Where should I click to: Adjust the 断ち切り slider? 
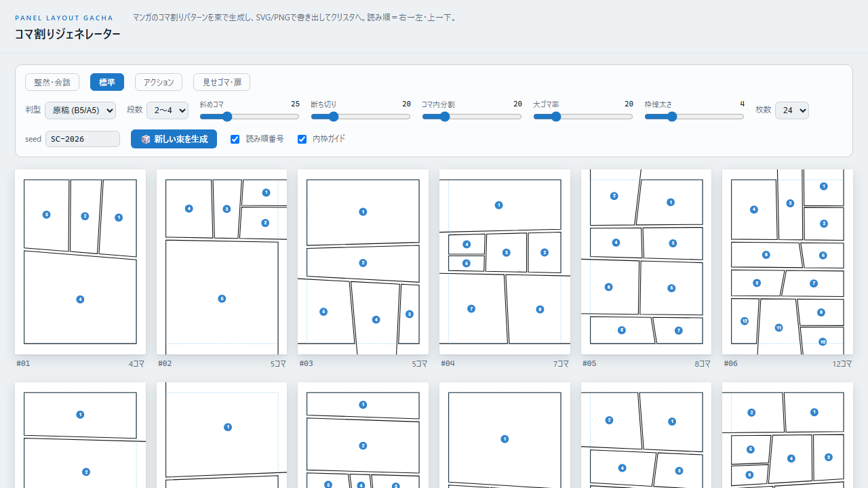[361, 117]
